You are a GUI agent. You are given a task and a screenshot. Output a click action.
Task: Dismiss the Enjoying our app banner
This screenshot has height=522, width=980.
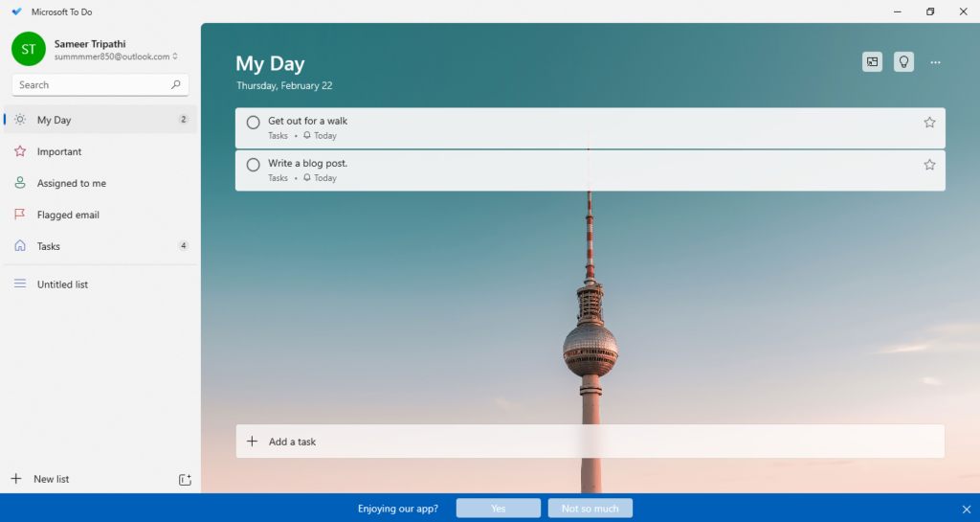[x=967, y=510]
